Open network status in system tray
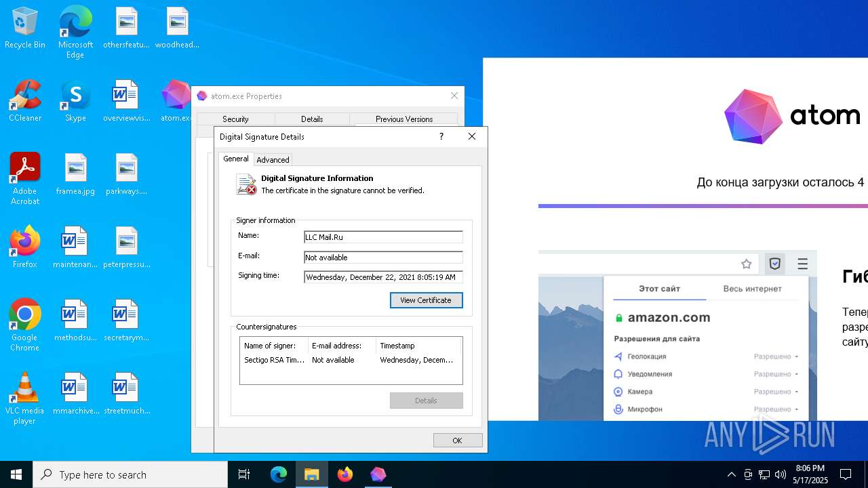The image size is (868, 488). (764, 474)
